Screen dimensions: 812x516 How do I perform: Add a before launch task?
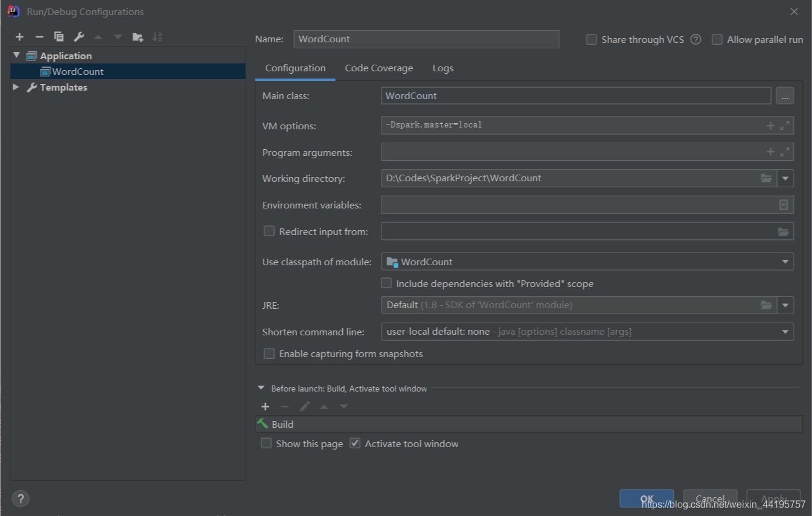coord(265,407)
